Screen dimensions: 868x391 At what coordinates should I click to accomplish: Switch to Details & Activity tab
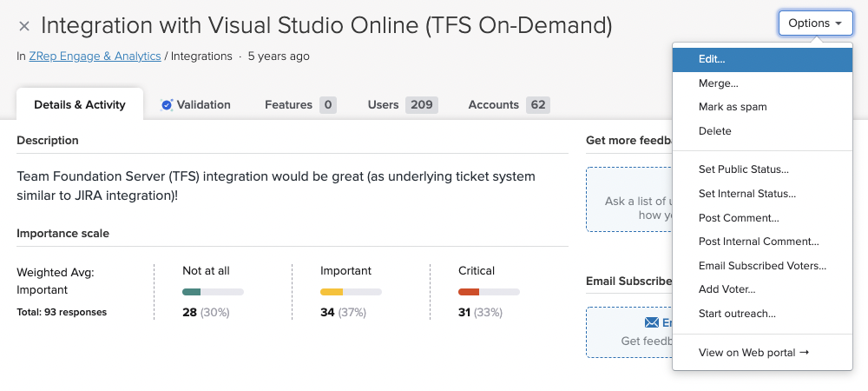[x=80, y=104]
